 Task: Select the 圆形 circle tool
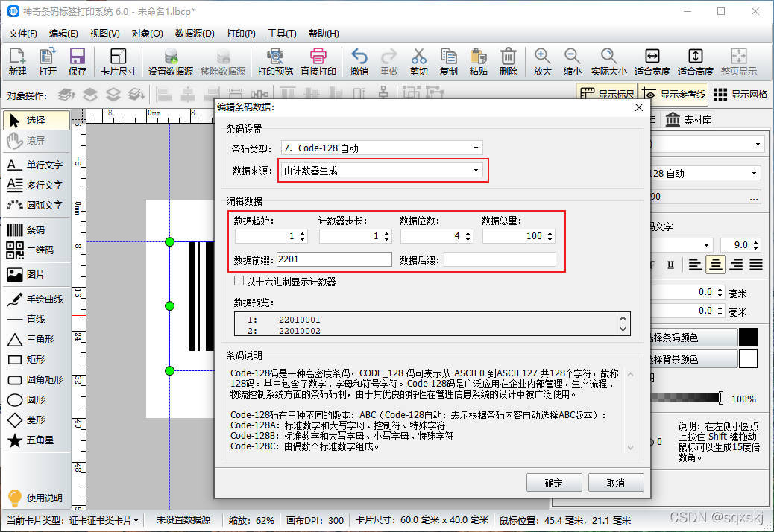coord(36,400)
